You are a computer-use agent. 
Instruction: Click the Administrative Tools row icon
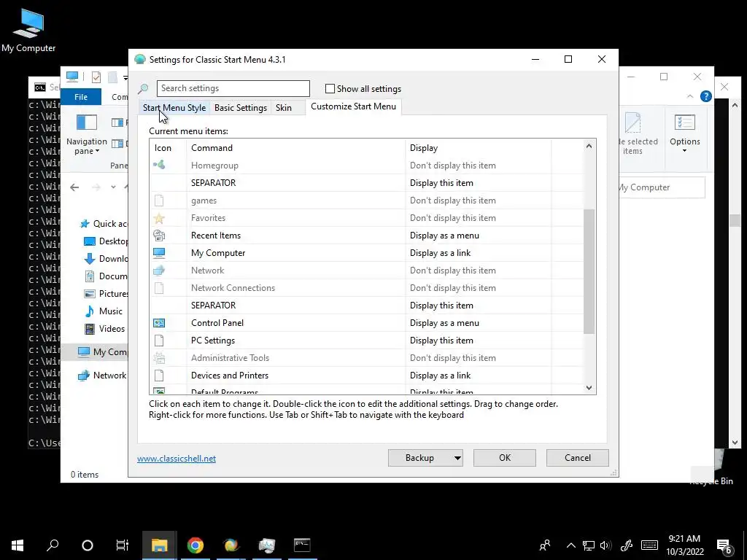click(159, 357)
